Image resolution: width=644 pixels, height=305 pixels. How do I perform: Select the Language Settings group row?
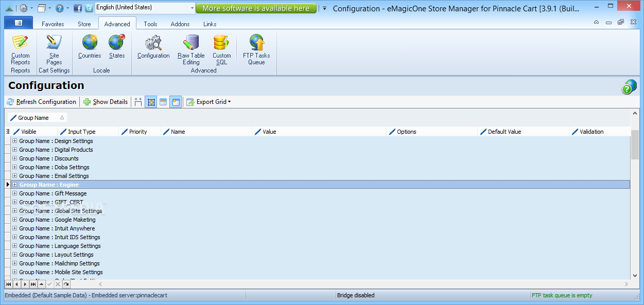point(321,246)
